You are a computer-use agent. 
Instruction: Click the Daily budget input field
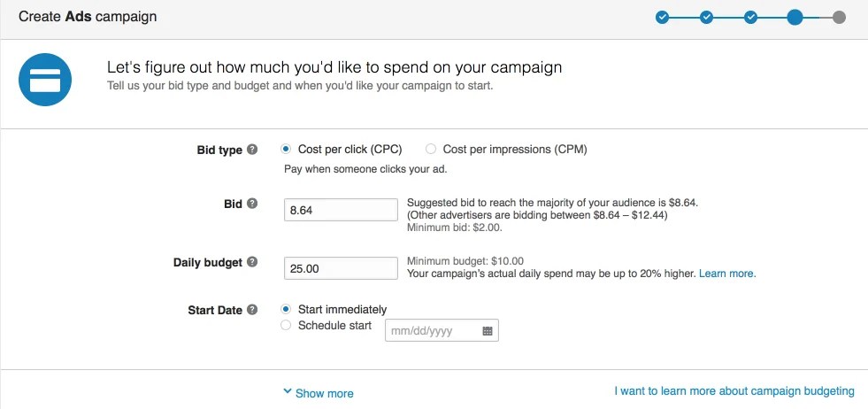341,268
